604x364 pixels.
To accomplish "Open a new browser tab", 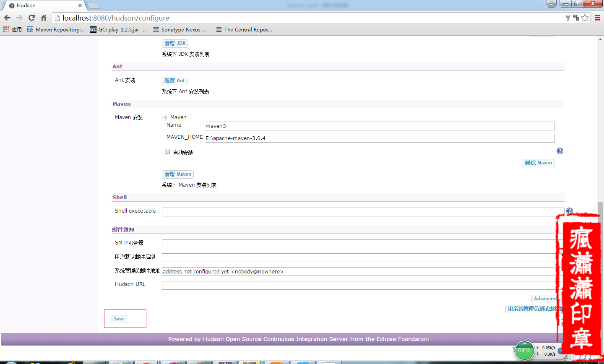I will click(93, 5).
